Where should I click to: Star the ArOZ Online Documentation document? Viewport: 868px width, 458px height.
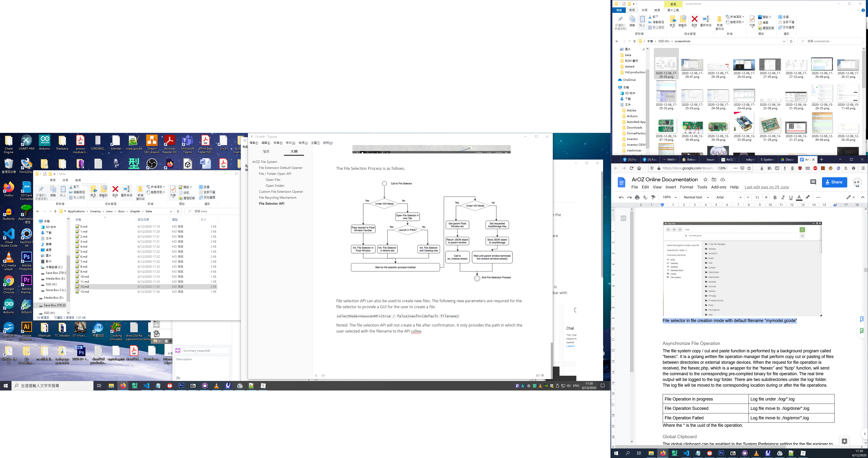coord(705,180)
